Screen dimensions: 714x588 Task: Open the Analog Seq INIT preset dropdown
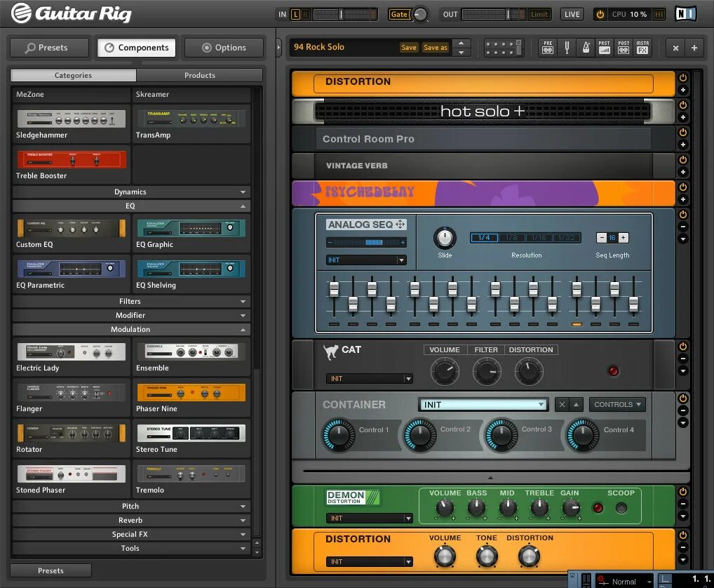click(x=366, y=260)
